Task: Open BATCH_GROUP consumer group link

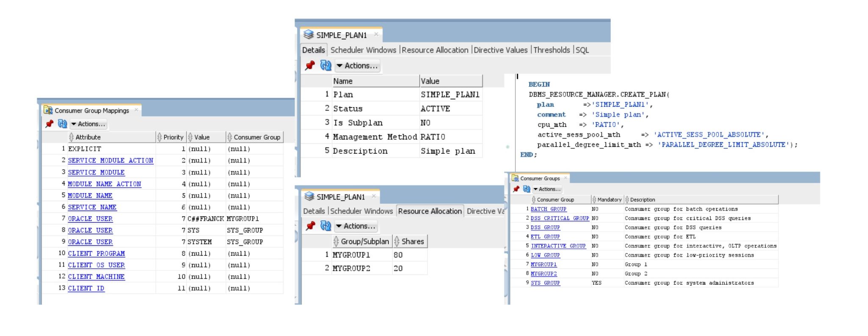Action: tap(548, 209)
